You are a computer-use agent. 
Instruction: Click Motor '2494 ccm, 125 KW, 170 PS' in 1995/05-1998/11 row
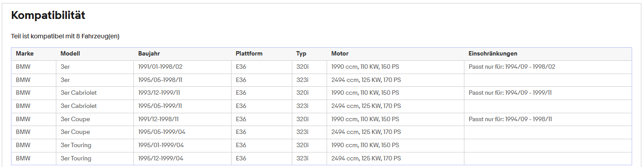pyautogui.click(x=366, y=80)
